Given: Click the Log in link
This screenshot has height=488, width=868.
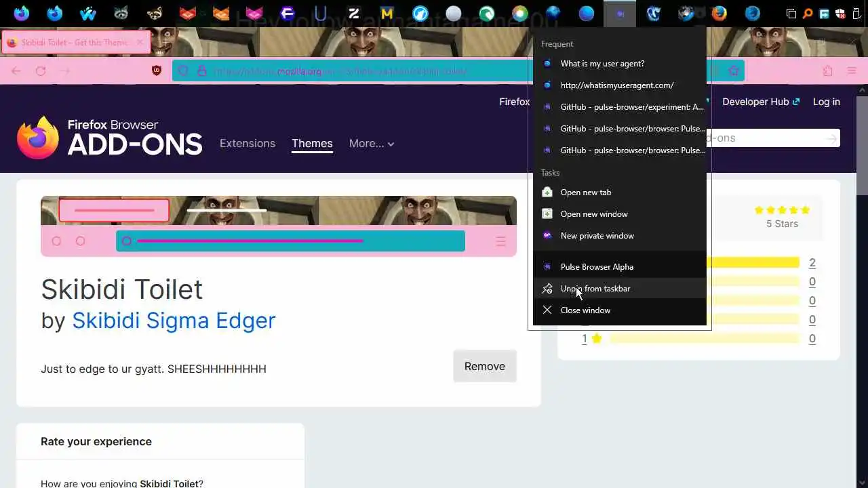Looking at the screenshot, I should pos(827,102).
